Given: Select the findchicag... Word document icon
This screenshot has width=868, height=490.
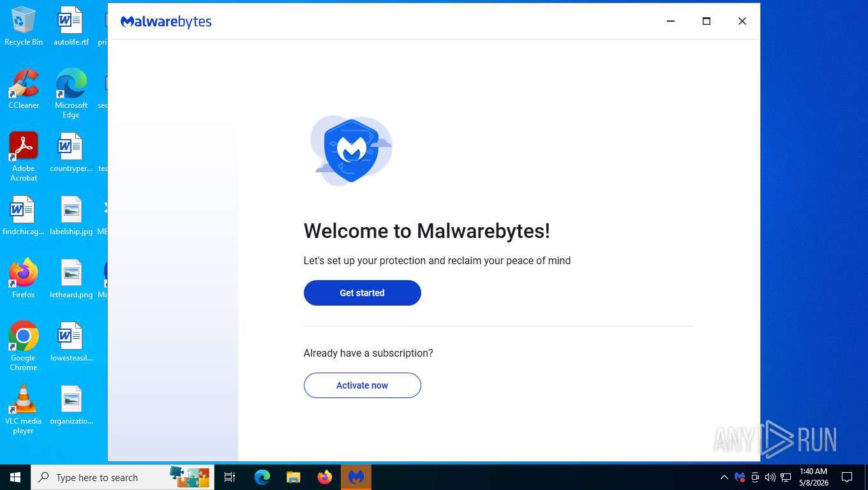Looking at the screenshot, I should click(24, 216).
